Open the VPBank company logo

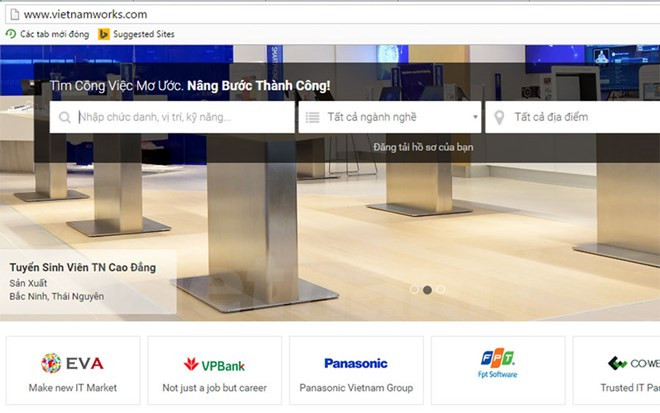pyautogui.click(x=214, y=363)
